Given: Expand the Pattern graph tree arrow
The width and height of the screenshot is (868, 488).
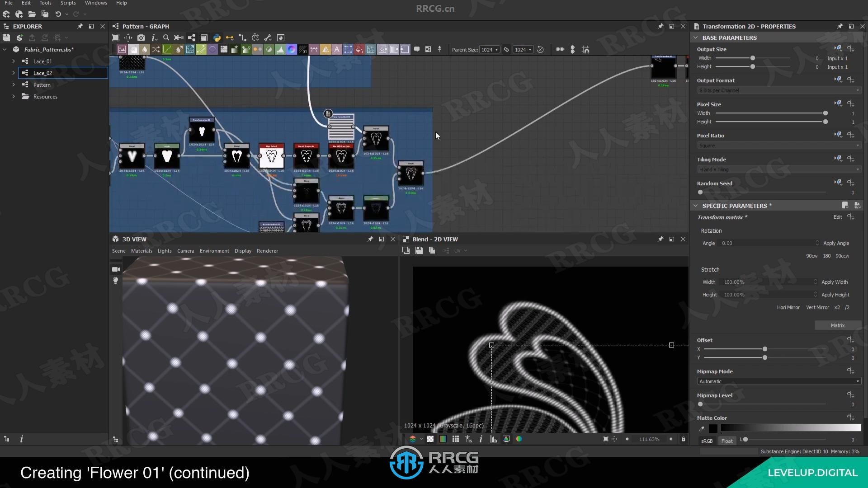Looking at the screenshot, I should pyautogui.click(x=14, y=84).
